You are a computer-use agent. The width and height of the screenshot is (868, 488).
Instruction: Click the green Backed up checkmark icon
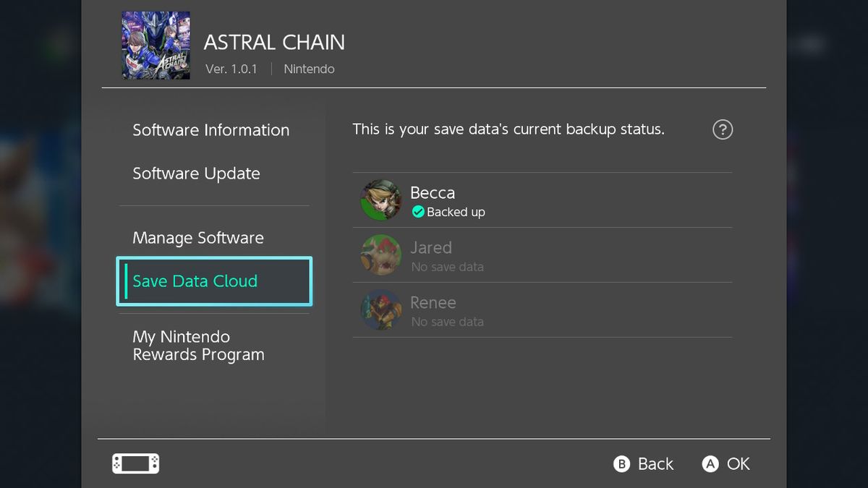[418, 212]
